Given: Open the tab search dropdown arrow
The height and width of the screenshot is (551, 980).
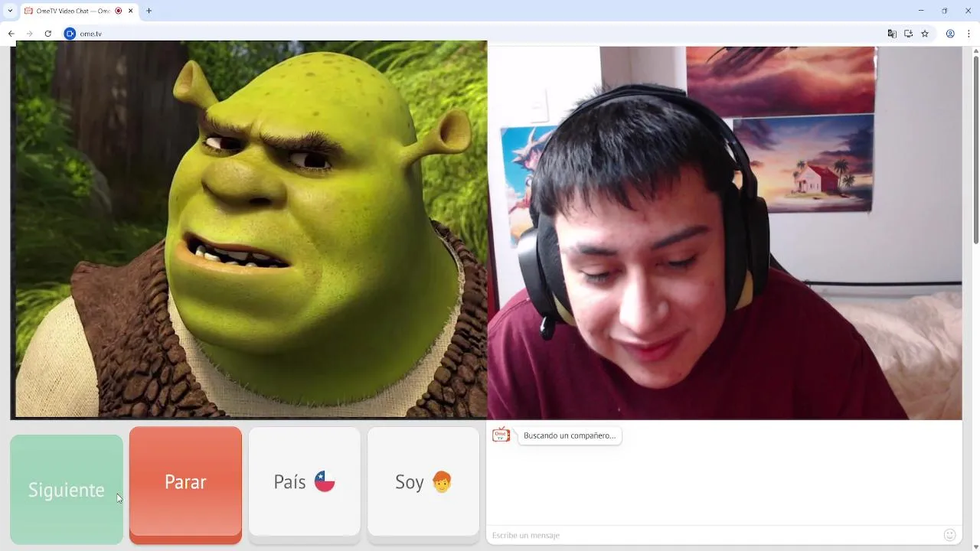Looking at the screenshot, I should click(10, 11).
